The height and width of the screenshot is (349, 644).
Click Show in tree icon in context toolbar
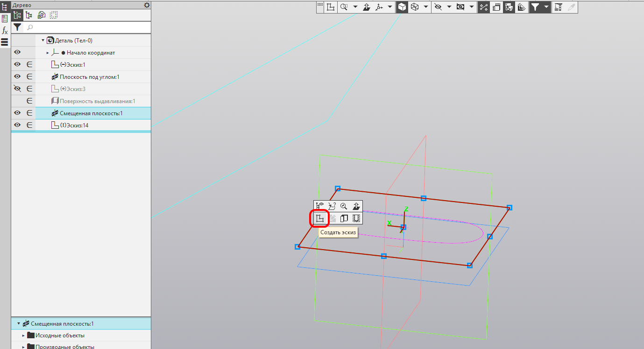[320, 206]
